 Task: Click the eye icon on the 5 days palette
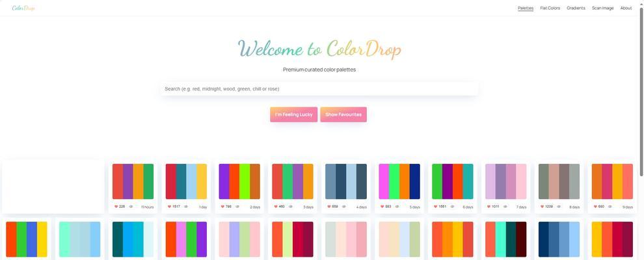point(397,207)
